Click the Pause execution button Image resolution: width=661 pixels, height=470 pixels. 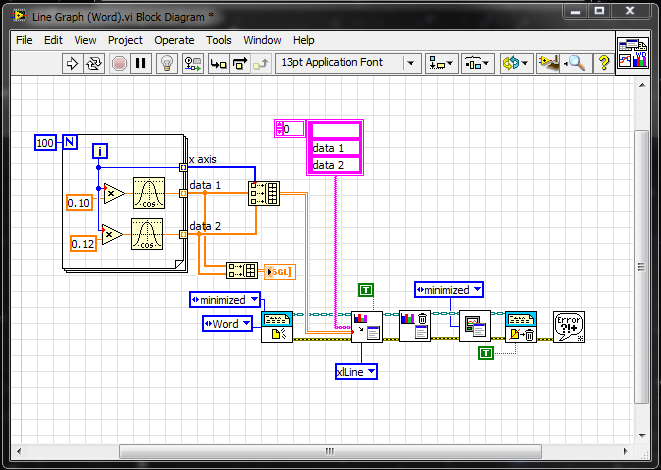[x=141, y=63]
